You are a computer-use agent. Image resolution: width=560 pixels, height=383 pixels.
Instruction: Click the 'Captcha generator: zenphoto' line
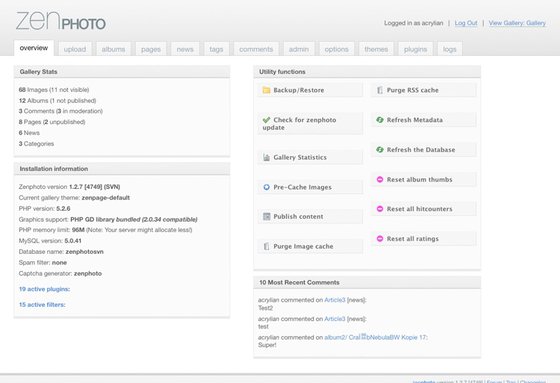click(60, 273)
